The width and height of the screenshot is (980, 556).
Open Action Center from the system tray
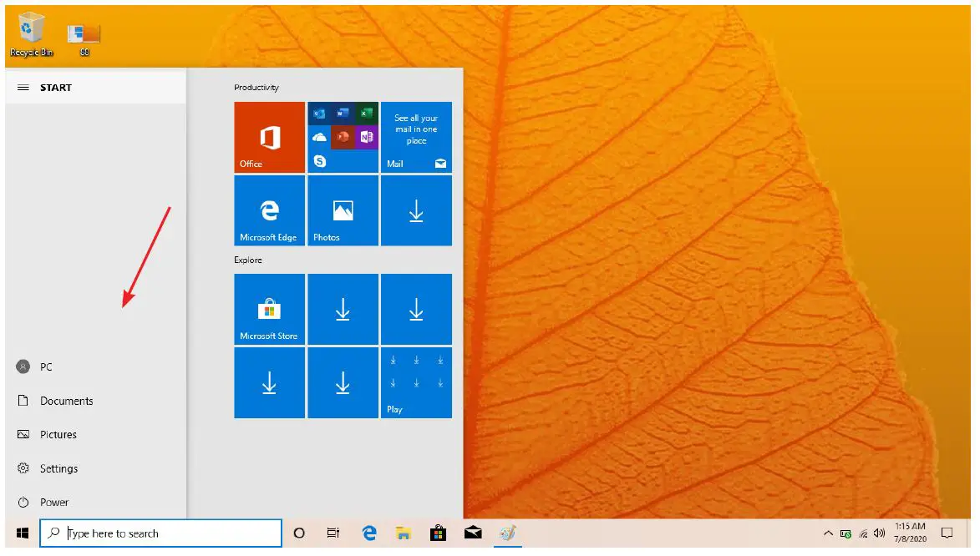point(947,533)
